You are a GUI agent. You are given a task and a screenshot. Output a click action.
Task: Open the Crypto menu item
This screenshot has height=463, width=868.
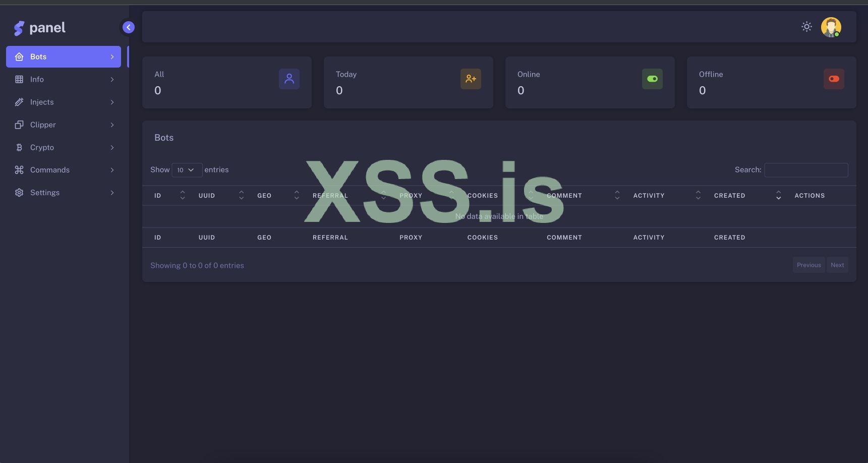(x=64, y=147)
